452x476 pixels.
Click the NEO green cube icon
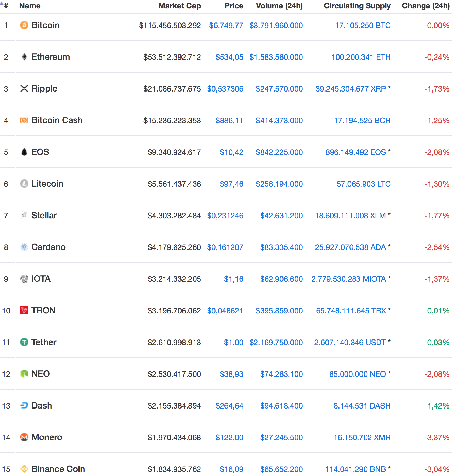[x=24, y=374]
